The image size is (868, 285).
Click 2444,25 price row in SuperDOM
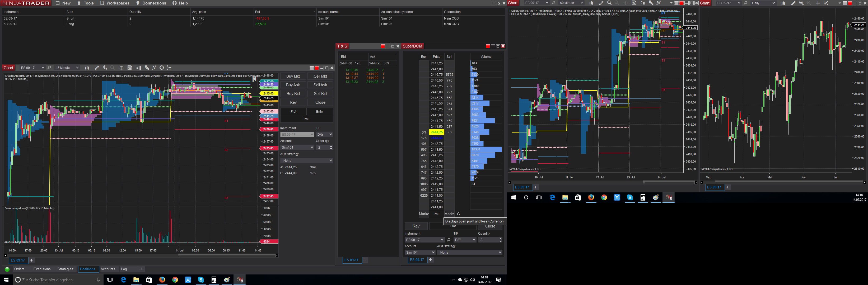coord(437,132)
